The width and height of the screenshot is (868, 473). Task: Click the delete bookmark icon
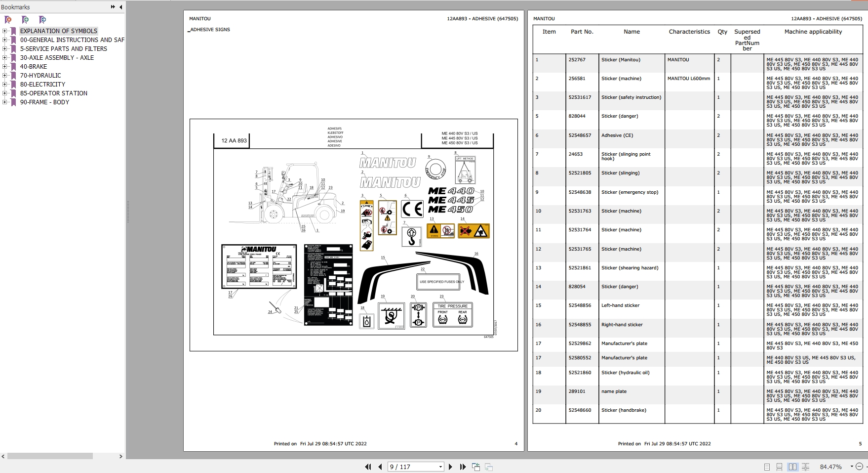pyautogui.click(x=8, y=20)
